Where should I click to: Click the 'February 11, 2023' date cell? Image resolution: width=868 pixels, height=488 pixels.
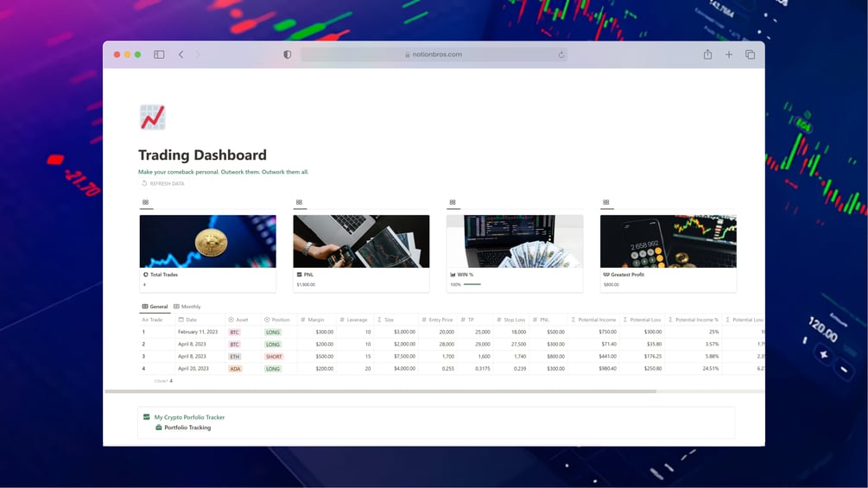click(x=198, y=332)
